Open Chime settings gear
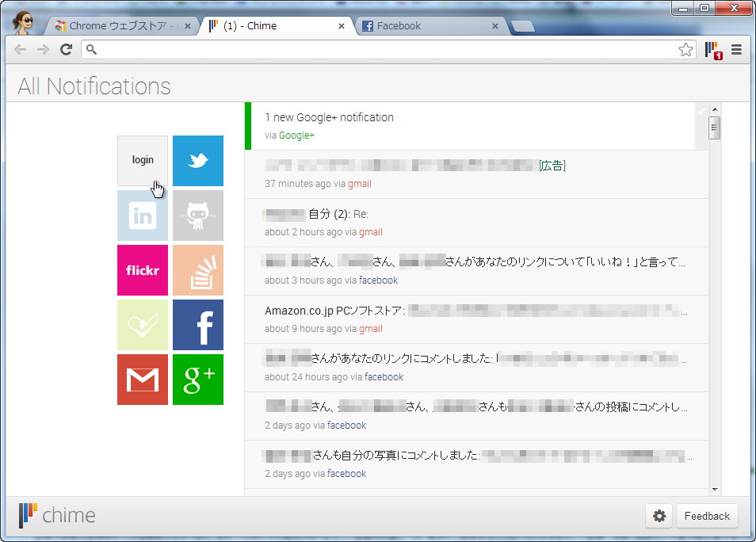This screenshot has width=756, height=542. point(659,516)
